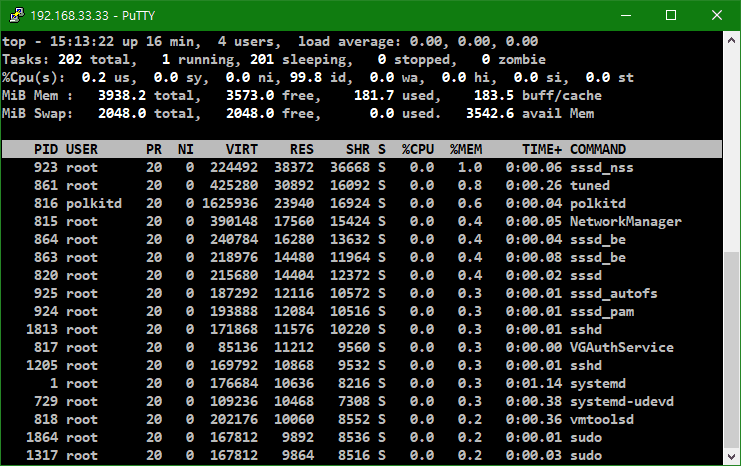Click the vertical scrollbar thumb

(731, 350)
